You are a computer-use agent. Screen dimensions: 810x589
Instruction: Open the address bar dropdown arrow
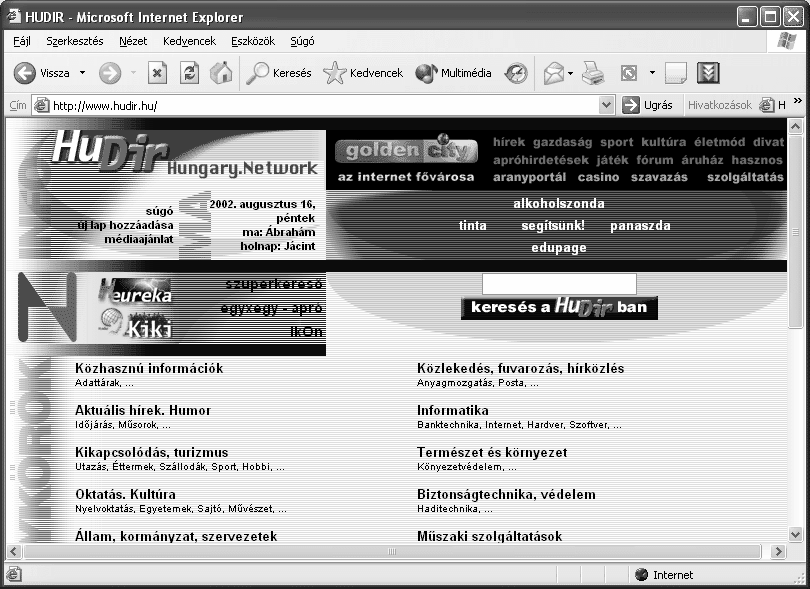click(606, 105)
